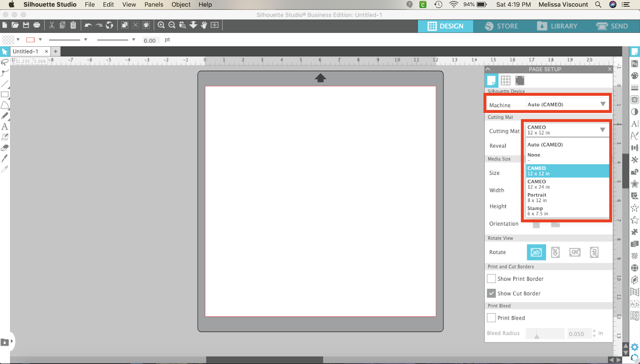Enable Show Print Border

(x=492, y=278)
